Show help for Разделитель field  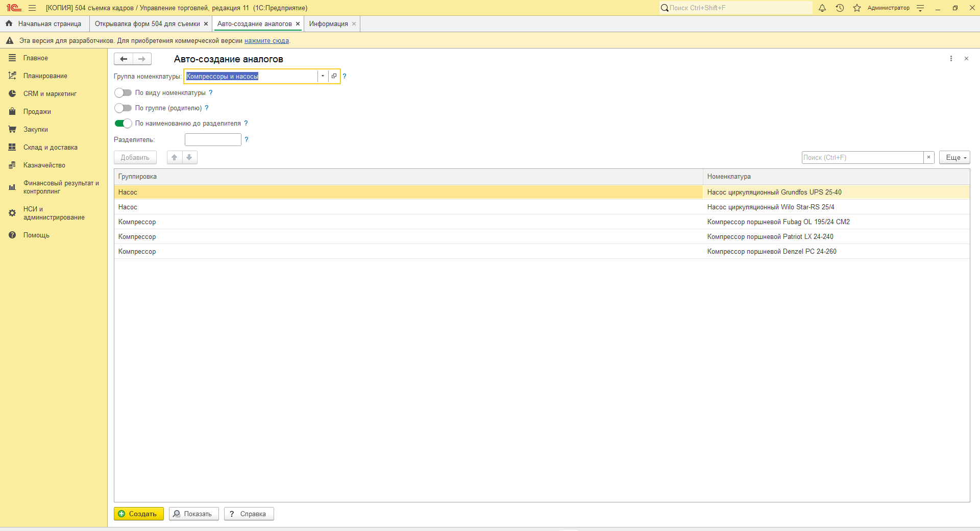click(247, 139)
